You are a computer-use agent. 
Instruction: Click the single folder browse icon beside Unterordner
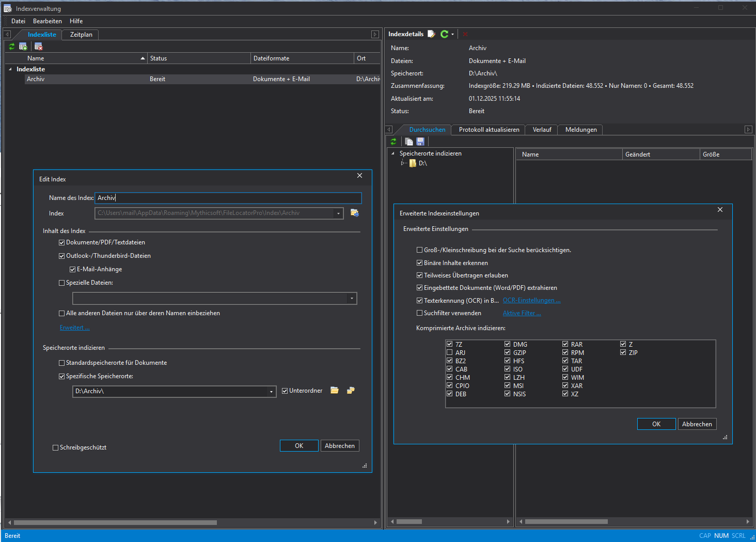pos(335,391)
